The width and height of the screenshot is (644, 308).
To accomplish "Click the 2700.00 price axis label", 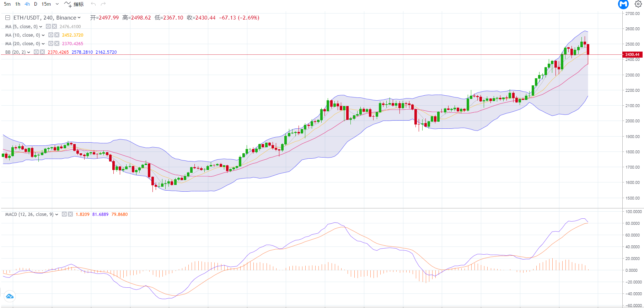I will (632, 14).
